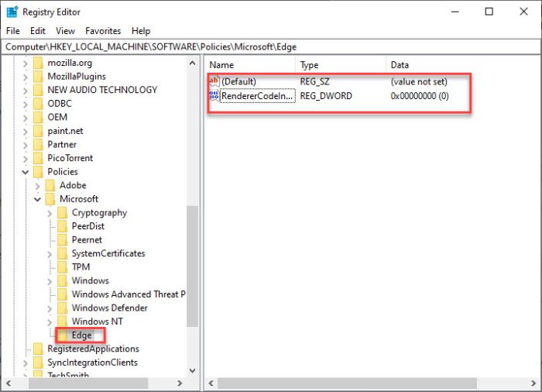542x392 pixels.
Task: Click the Adobe folder icon
Action: (x=50, y=185)
